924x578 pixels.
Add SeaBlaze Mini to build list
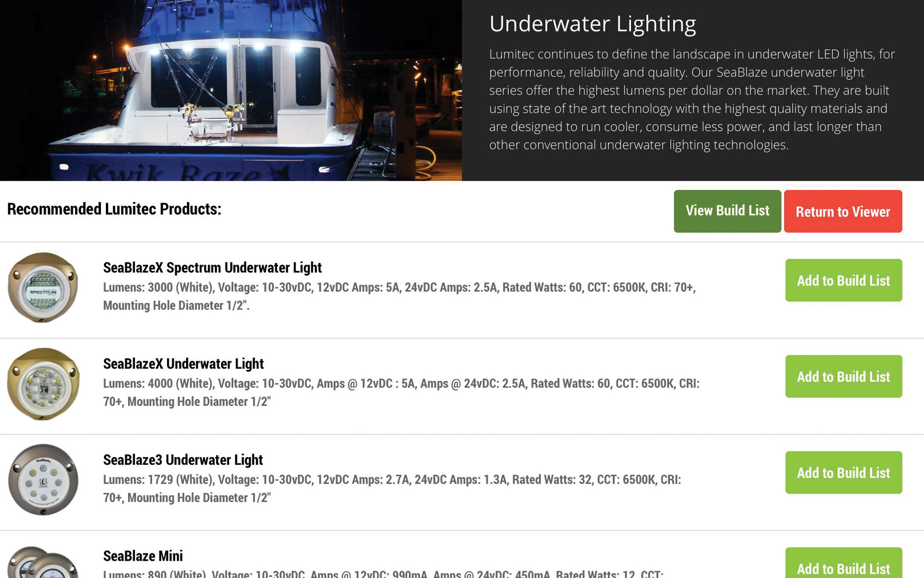coord(844,564)
